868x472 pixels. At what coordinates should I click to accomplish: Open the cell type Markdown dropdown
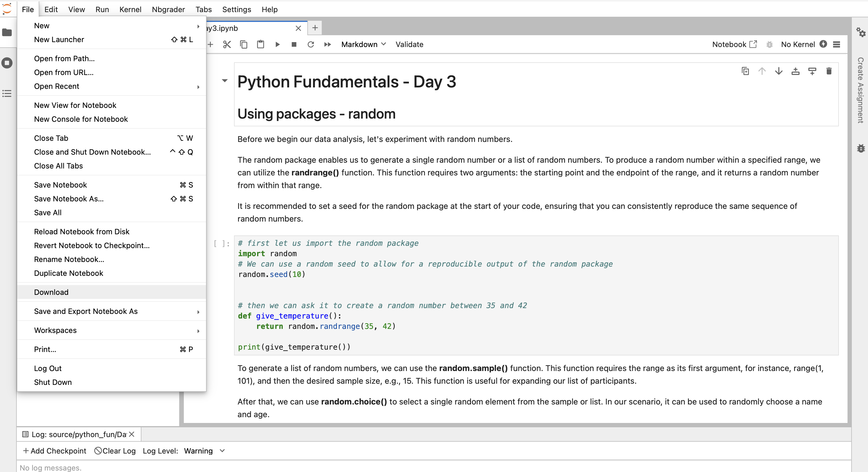pos(363,44)
